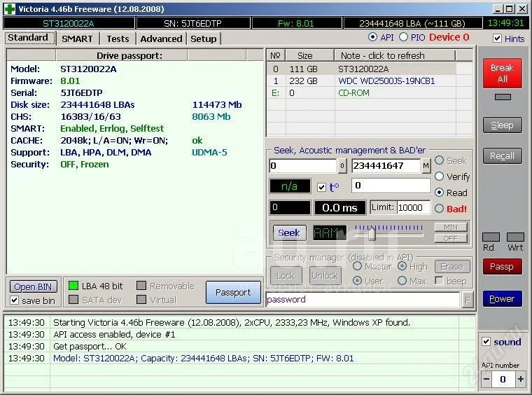Click the Passport button
The width and height of the screenshot is (532, 395).
point(233,293)
